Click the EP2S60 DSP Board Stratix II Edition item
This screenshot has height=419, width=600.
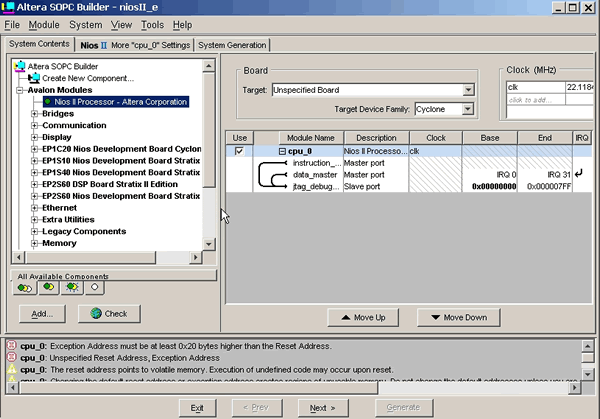point(110,184)
